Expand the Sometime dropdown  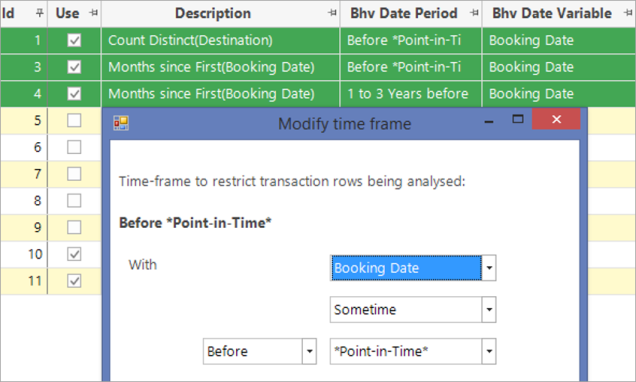(x=489, y=310)
